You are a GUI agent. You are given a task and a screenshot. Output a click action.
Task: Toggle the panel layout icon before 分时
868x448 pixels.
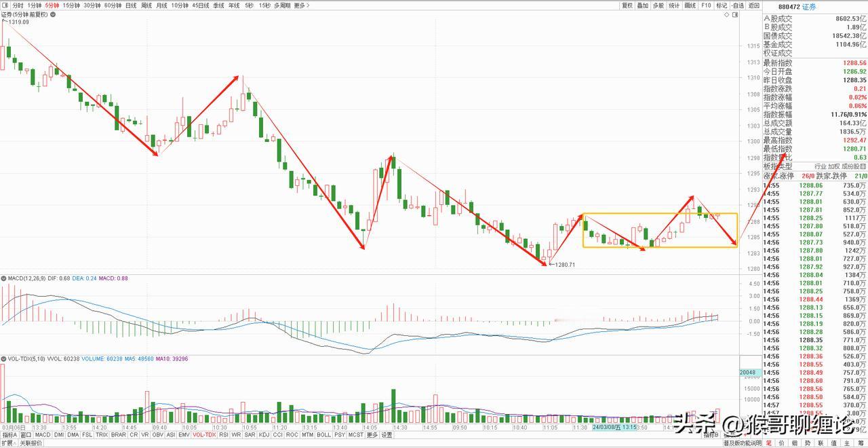click(x=6, y=5)
